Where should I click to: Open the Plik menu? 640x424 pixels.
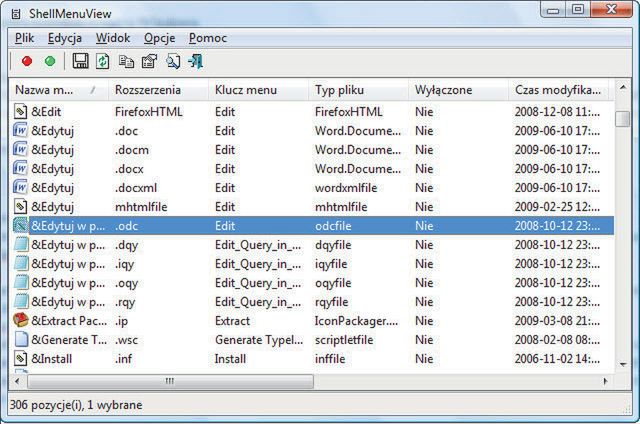click(x=24, y=38)
